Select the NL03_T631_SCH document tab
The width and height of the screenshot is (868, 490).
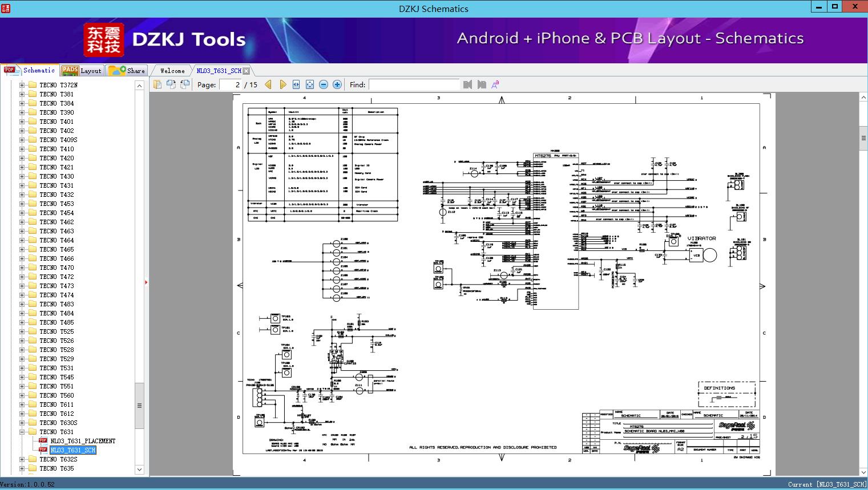219,71
